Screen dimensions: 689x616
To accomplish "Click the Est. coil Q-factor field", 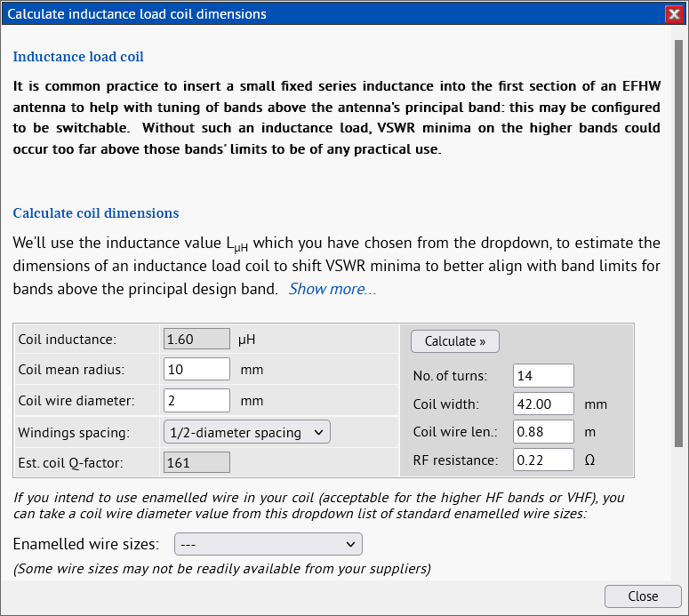I will tap(196, 462).
